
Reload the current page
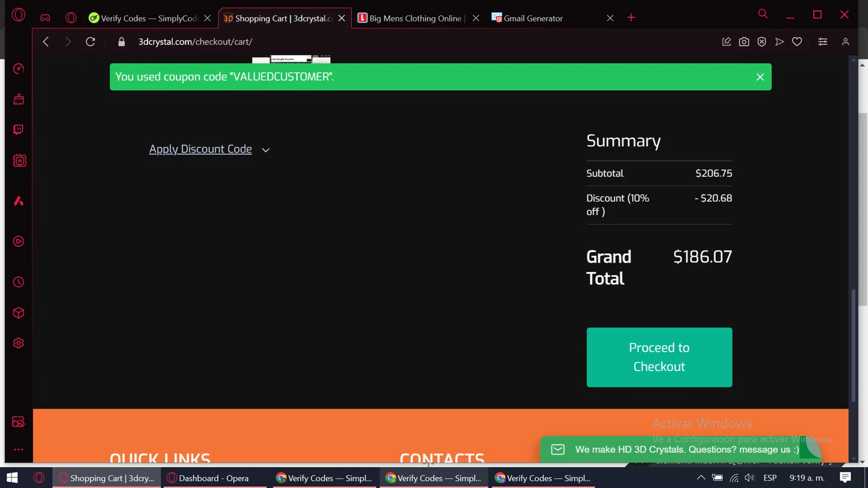90,42
